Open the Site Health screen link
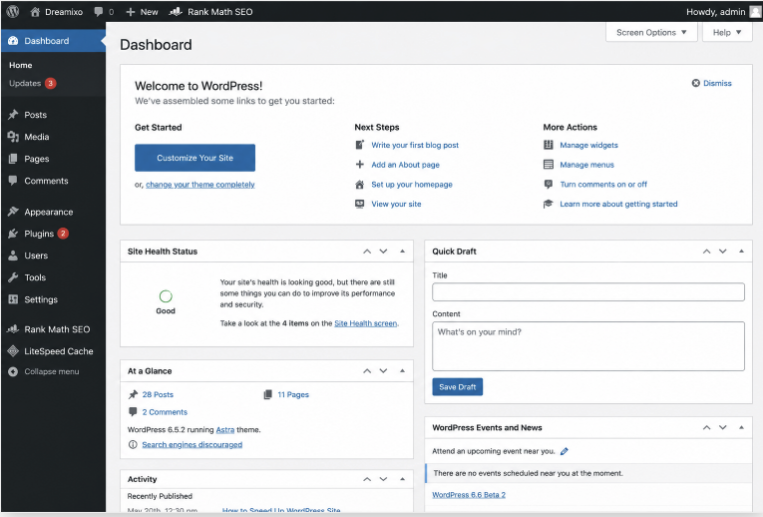The image size is (763, 517). [x=365, y=323]
